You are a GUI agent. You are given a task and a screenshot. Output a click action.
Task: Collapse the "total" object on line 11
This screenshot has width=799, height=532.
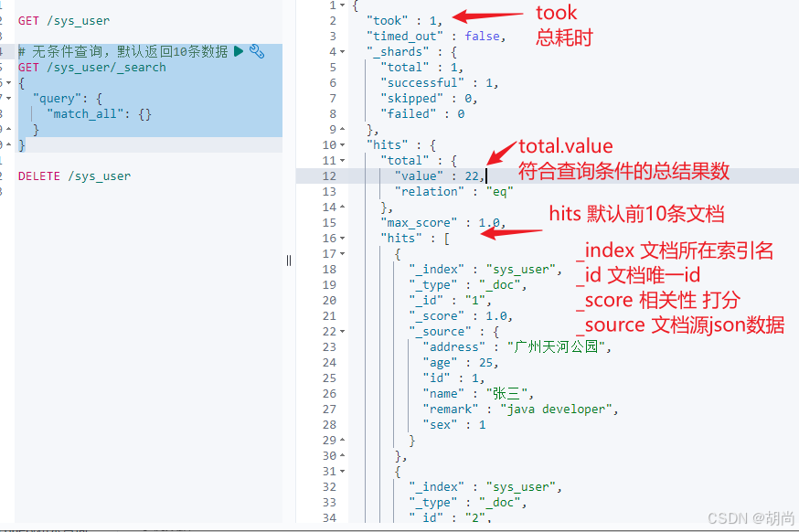pos(343,161)
